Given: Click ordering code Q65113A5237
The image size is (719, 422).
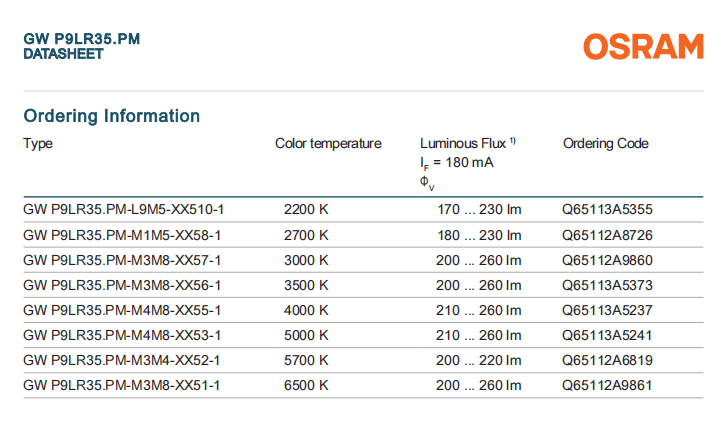Looking at the screenshot, I should tap(607, 311).
